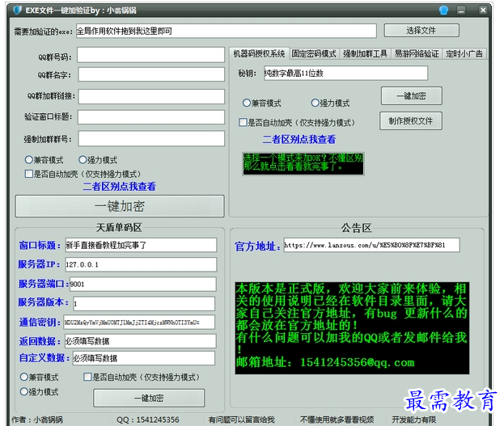Click the 制作授权文件 button
This screenshot has height=426, width=504.
[x=411, y=120]
